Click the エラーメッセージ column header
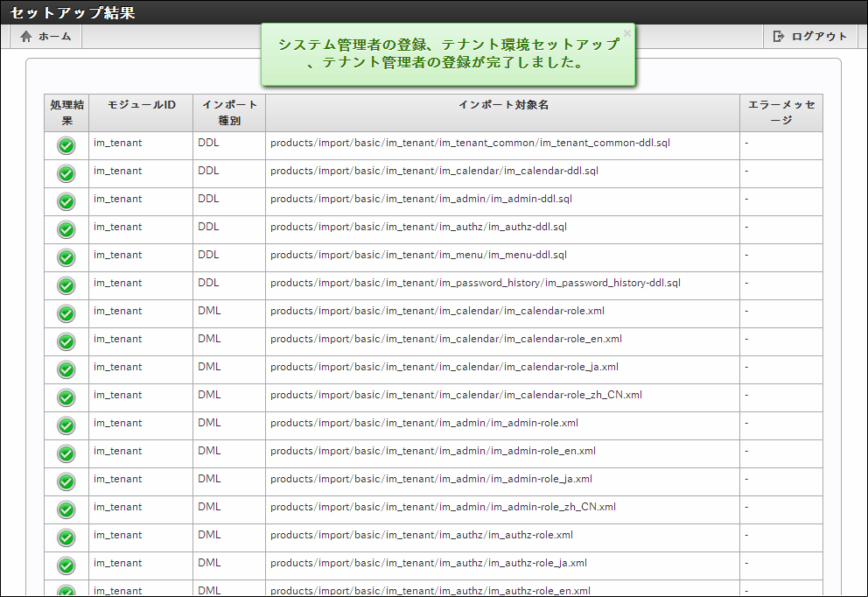 (780, 113)
